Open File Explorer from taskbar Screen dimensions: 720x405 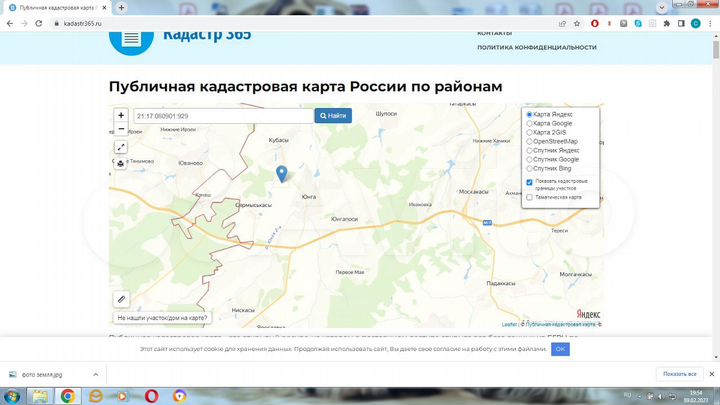coord(40,396)
